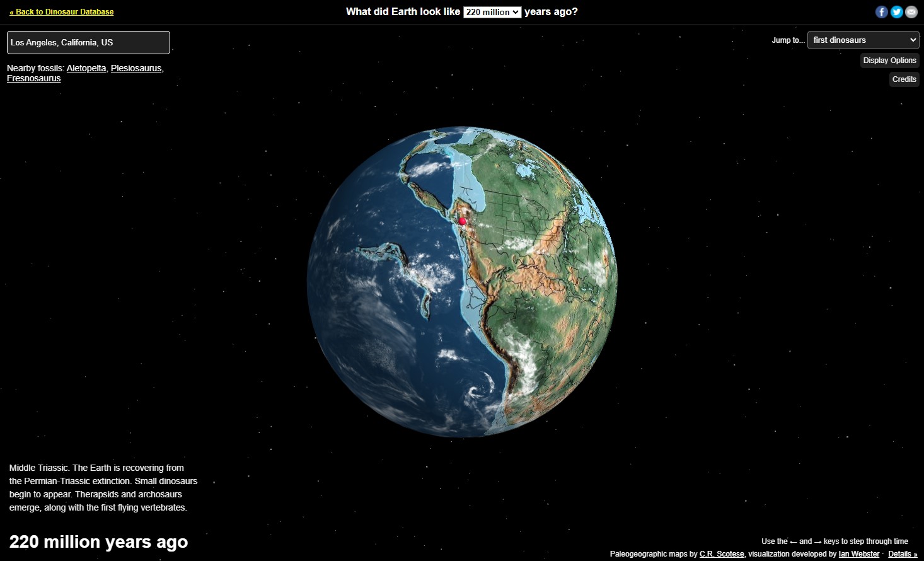
Task: Click the red location pin on globe
Action: [x=462, y=221]
